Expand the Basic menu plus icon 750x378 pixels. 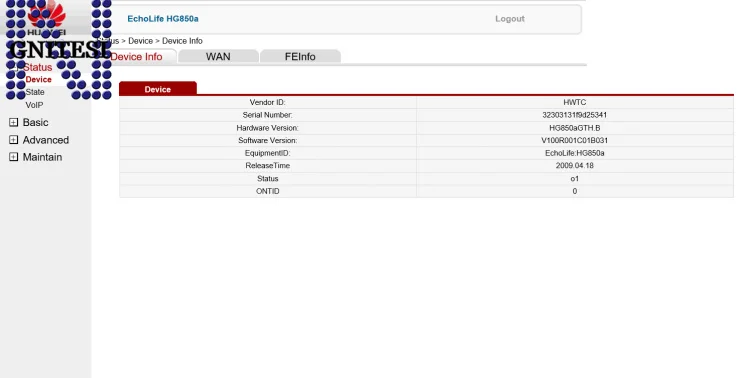pos(13,122)
